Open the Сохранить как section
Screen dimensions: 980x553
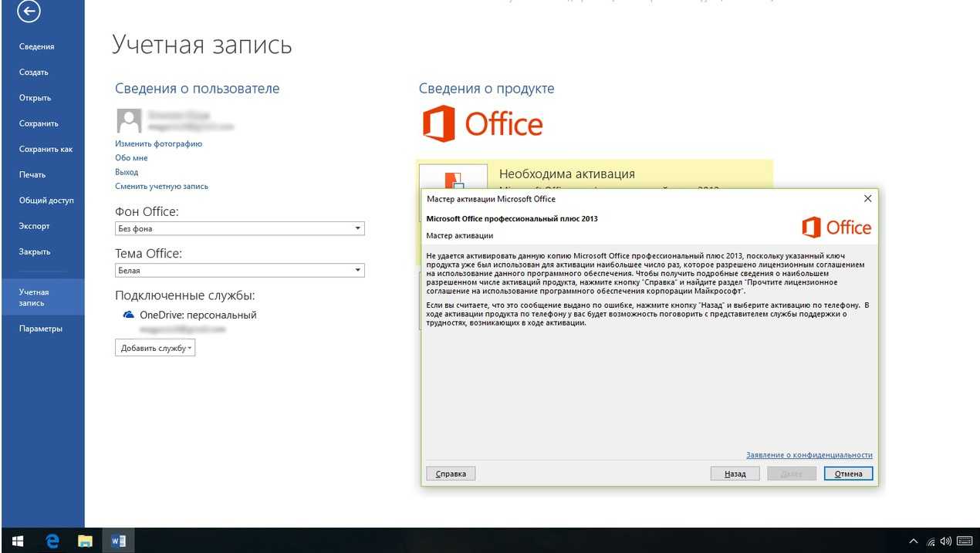pos(46,150)
